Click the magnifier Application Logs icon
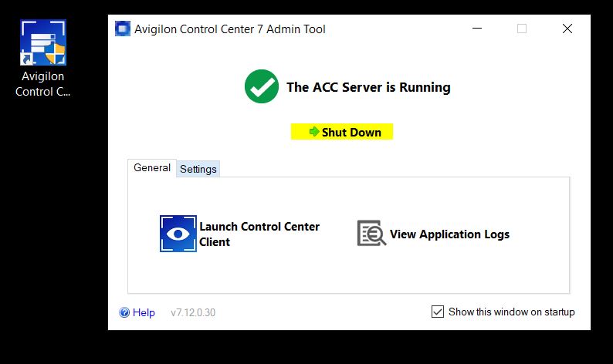This screenshot has width=613, height=364. coord(371,234)
